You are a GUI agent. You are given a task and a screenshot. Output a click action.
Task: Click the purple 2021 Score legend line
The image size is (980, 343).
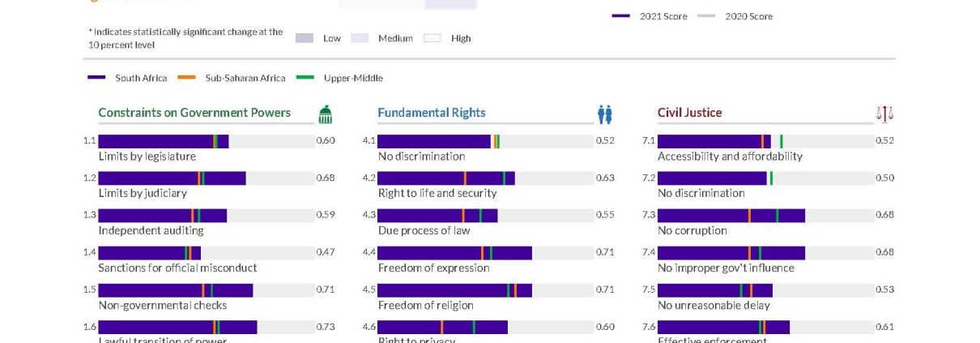[621, 16]
